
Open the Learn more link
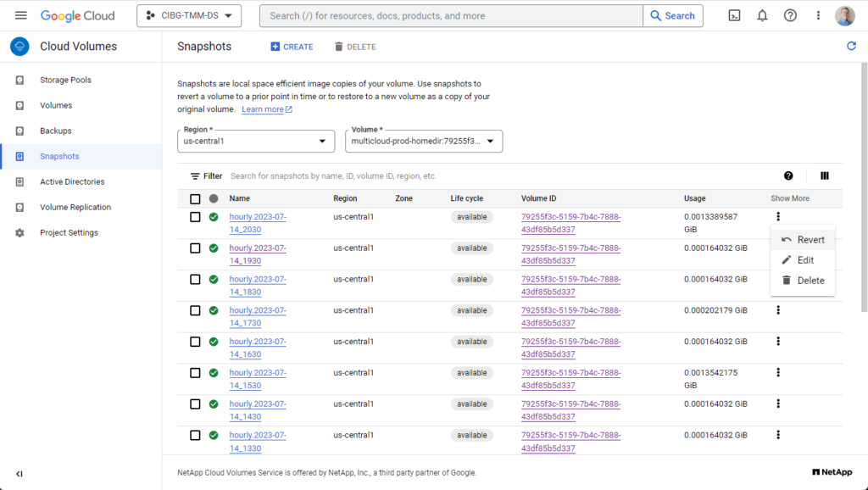pyautogui.click(x=267, y=109)
